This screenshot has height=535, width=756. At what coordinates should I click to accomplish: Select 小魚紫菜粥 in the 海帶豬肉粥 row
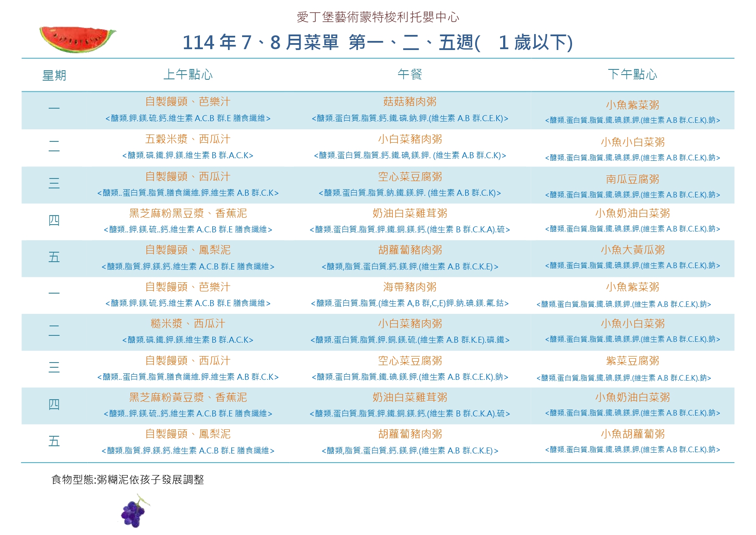point(632,287)
